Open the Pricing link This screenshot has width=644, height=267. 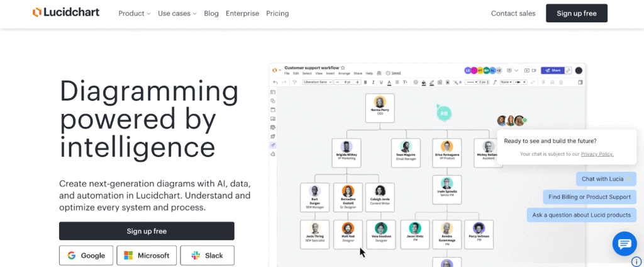pyautogui.click(x=277, y=13)
